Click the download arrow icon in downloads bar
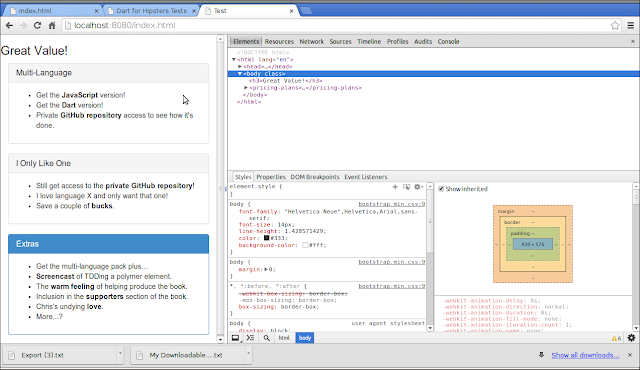Viewport: 640px width, 370px height. (x=541, y=355)
